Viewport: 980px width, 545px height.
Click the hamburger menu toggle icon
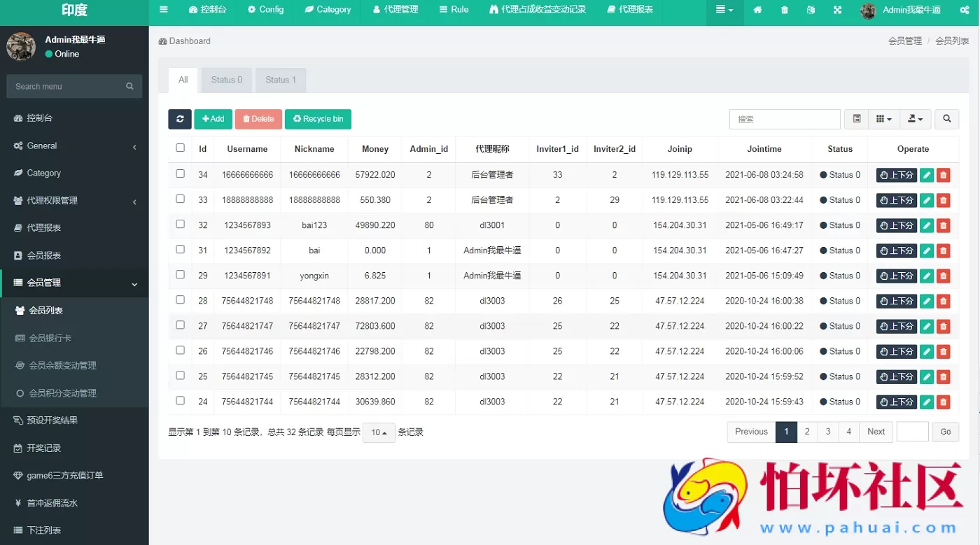[x=164, y=10]
